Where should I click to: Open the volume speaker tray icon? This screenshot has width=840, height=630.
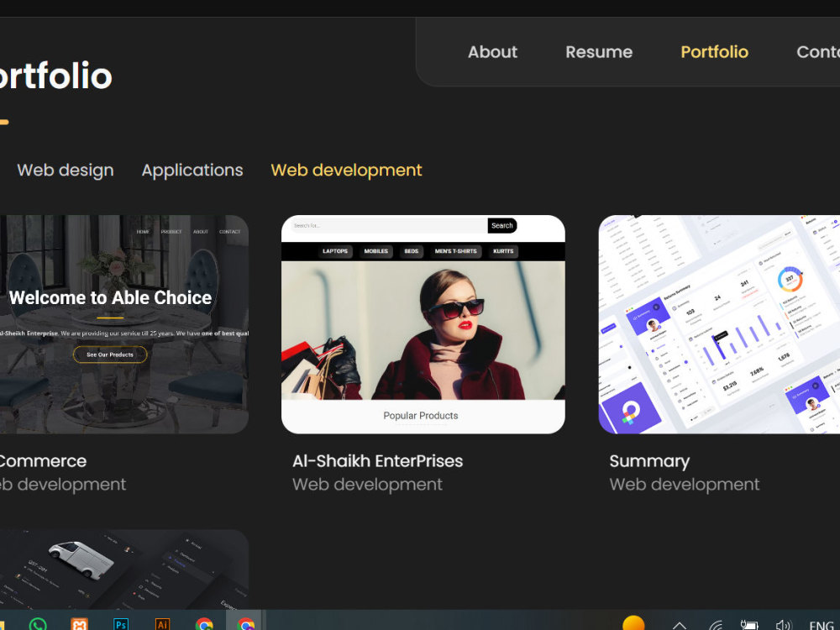783,625
